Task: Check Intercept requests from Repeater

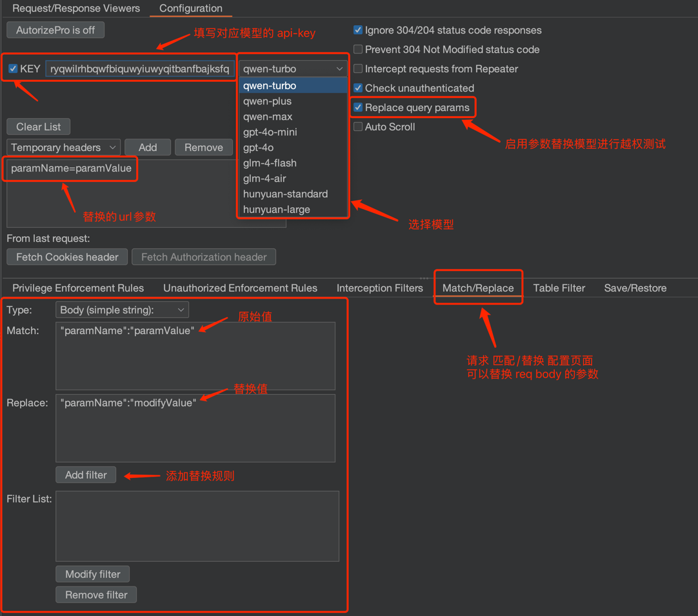Action: 358,69
